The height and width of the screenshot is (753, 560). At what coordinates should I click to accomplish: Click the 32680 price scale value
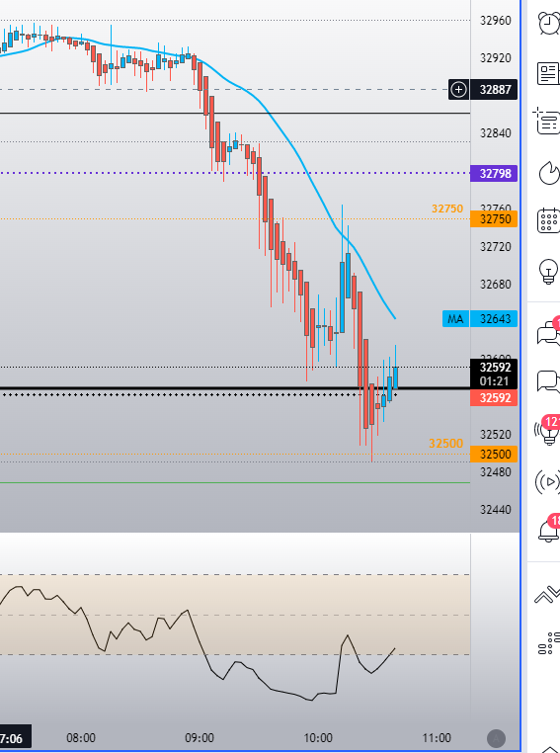(x=495, y=285)
